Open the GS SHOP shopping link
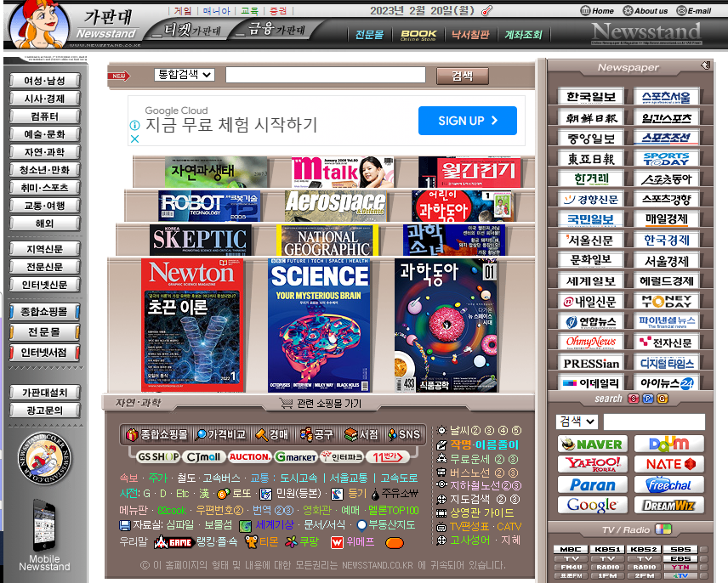The width and height of the screenshot is (728, 583). point(158,457)
